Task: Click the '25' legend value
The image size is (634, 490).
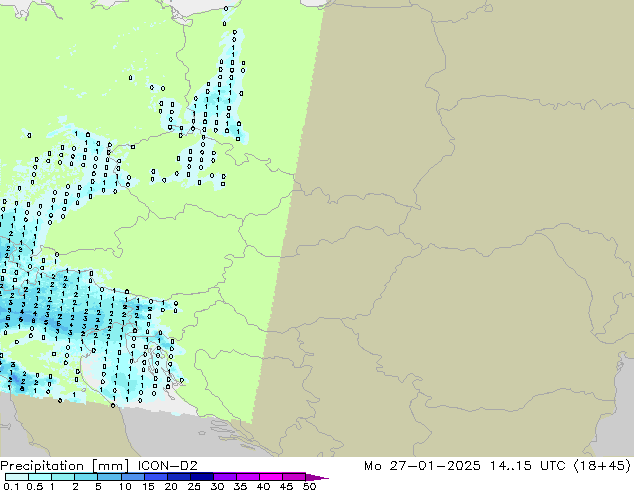Action: click(x=194, y=486)
